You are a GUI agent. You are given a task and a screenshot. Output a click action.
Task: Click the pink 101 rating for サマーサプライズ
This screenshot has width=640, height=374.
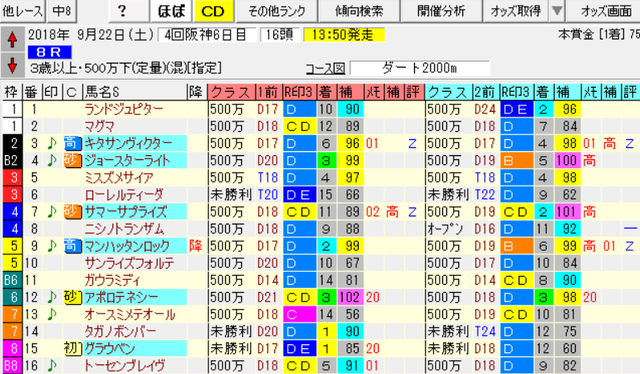click(x=567, y=211)
